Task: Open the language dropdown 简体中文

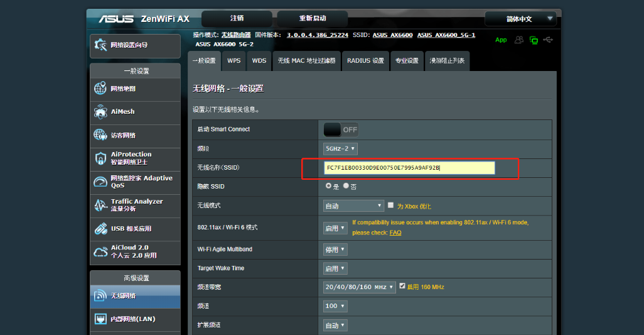Action: point(520,19)
